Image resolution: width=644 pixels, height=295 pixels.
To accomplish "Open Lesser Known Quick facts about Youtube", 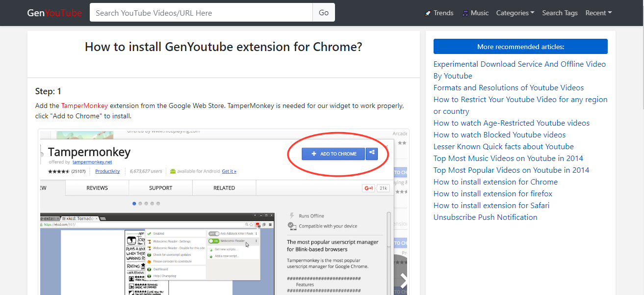I will coord(504,147).
